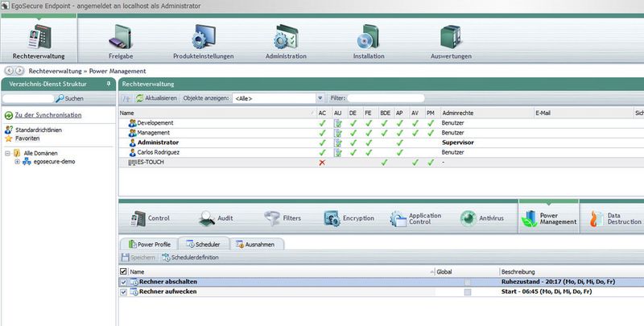644x326 pixels.
Task: Go forward with the right navigation arrow
Action: 19,71
